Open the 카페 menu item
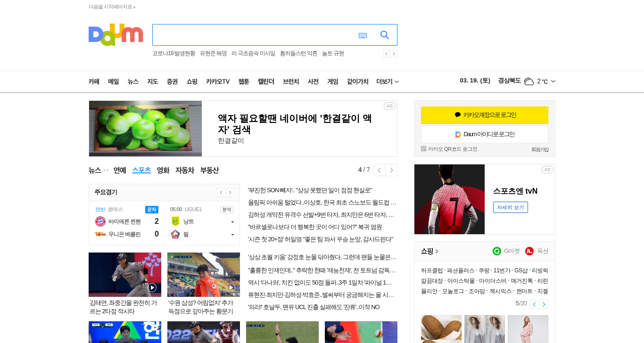The height and width of the screenshot is (343, 644). (94, 82)
